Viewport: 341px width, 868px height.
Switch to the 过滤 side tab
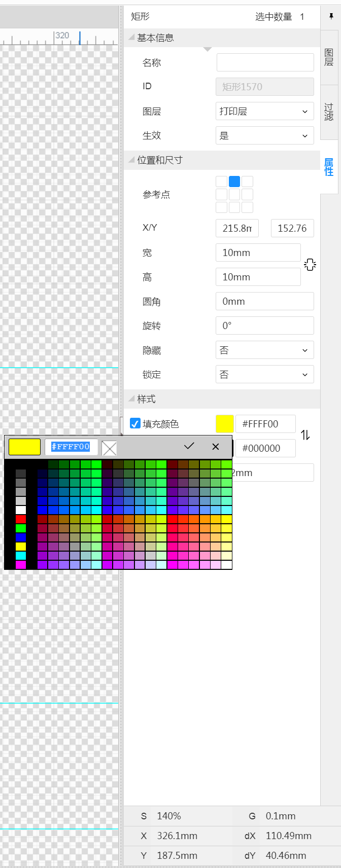[329, 112]
